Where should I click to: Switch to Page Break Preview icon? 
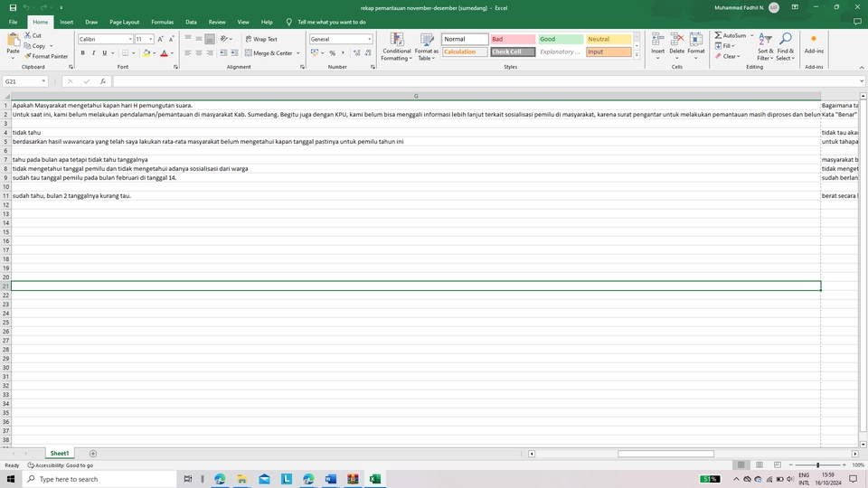pos(778,465)
